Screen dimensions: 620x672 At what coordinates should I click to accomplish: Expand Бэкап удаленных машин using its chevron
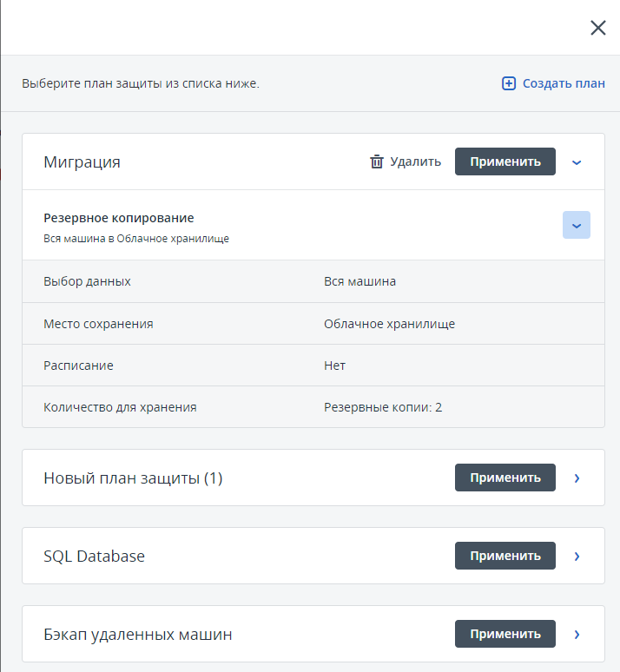click(577, 634)
